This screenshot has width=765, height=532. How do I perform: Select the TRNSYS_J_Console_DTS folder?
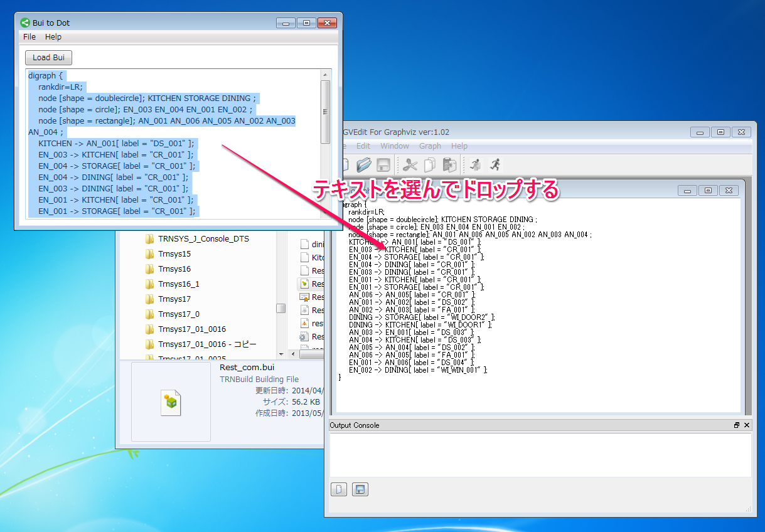coord(203,239)
